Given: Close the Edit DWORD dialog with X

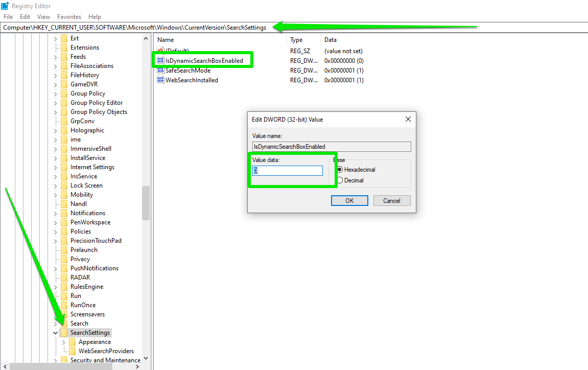Looking at the screenshot, I should pos(408,120).
